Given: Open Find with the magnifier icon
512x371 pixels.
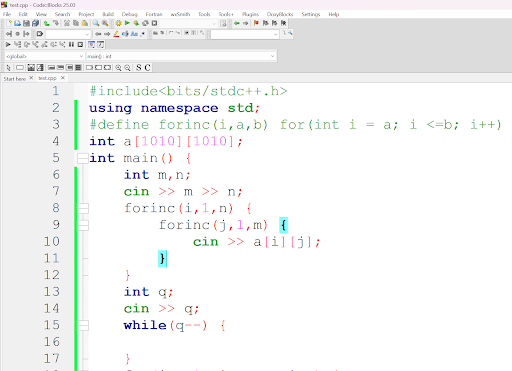Looking at the screenshot, I should pos(96,23).
